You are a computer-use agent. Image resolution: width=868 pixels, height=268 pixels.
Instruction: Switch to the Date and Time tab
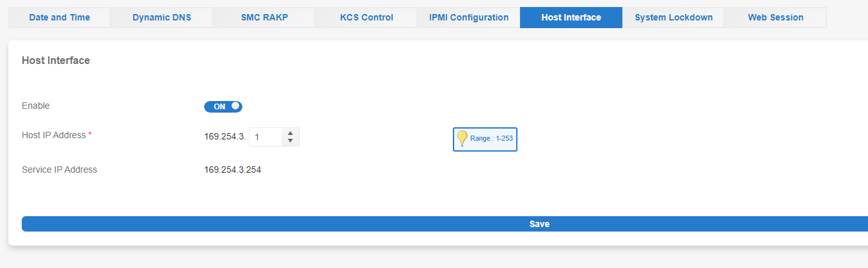tap(59, 17)
